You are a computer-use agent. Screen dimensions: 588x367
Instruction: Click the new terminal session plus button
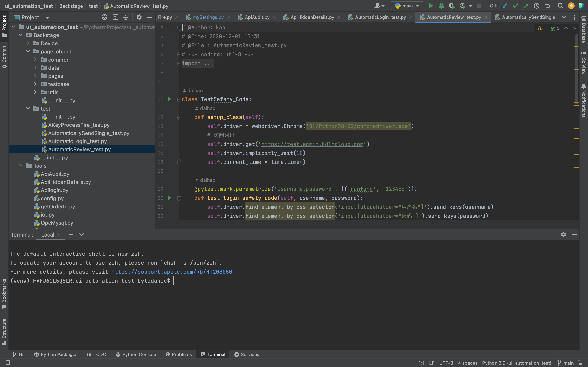[x=71, y=235]
